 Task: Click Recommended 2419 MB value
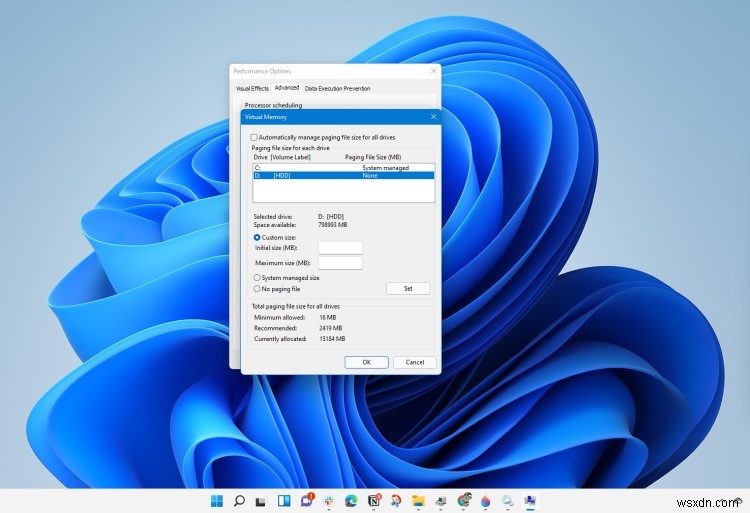331,328
